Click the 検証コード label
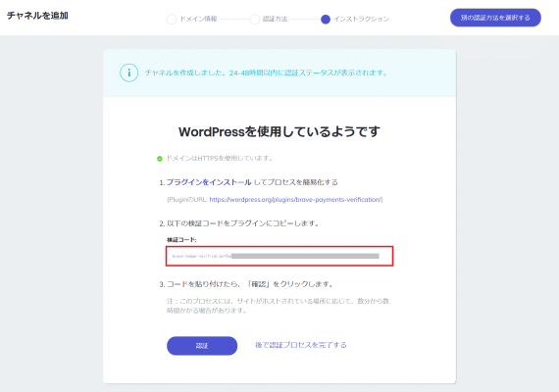The height and width of the screenshot is (392, 559). coord(181,240)
